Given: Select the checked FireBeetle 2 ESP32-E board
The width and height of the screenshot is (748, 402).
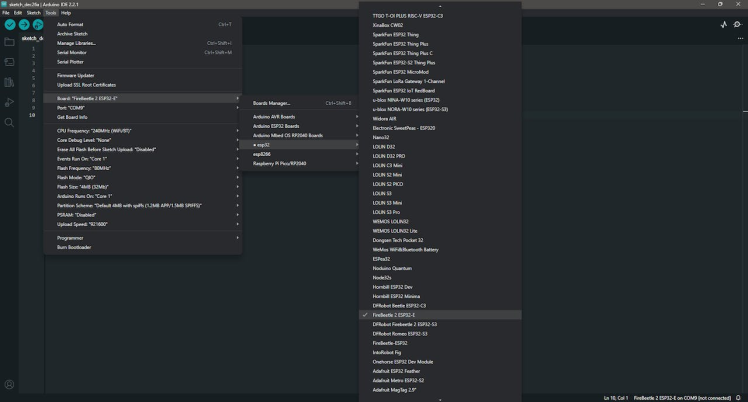Looking at the screenshot, I should tap(400, 314).
